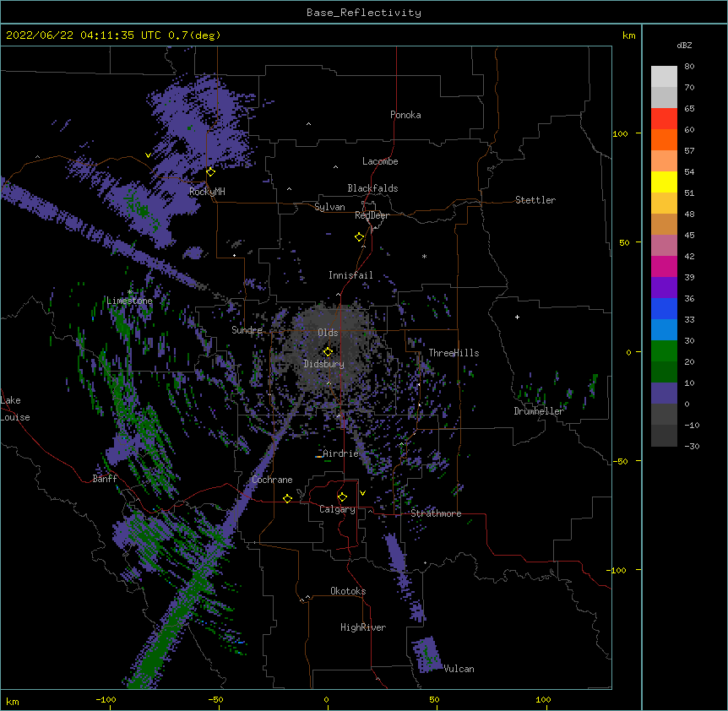The width and height of the screenshot is (728, 711).
Task: Select the white plus marker north of Drumheller
Action: pyautogui.click(x=517, y=317)
